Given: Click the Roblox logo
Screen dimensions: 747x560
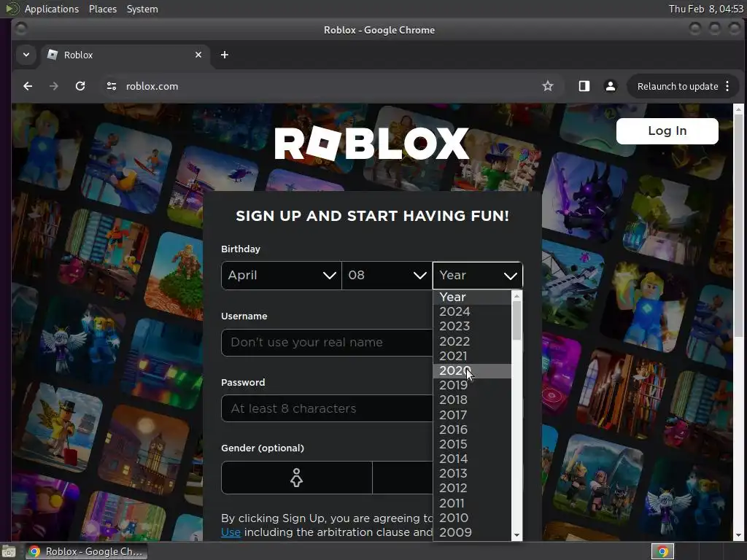Looking at the screenshot, I should tap(372, 144).
